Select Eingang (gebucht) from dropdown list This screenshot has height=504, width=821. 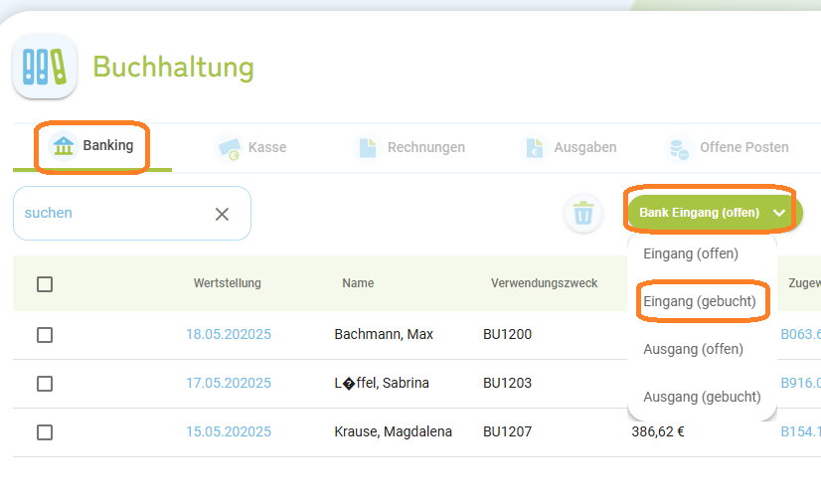(x=700, y=301)
